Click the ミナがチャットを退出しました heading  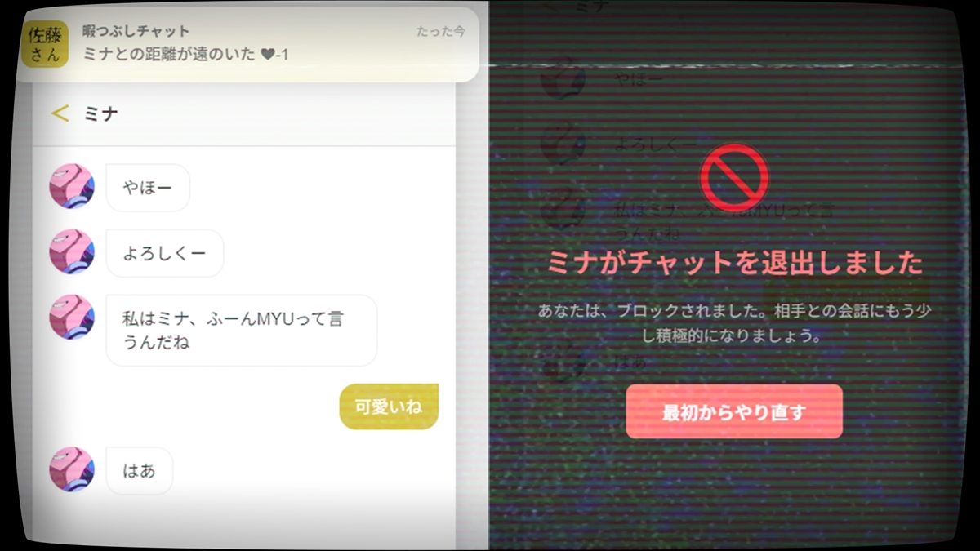(x=733, y=263)
